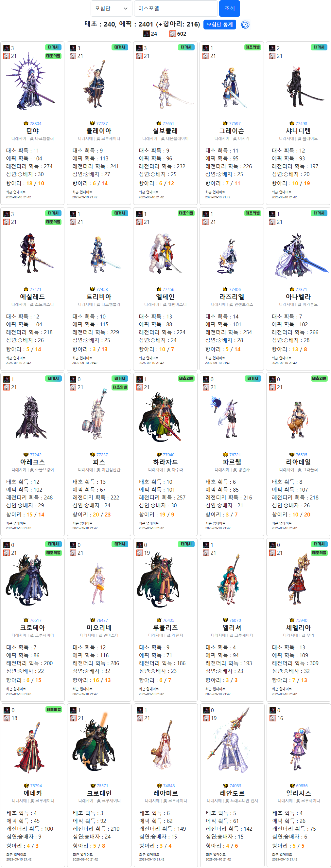
Task: Open the 실보플레 character name link
Action: click(165, 131)
